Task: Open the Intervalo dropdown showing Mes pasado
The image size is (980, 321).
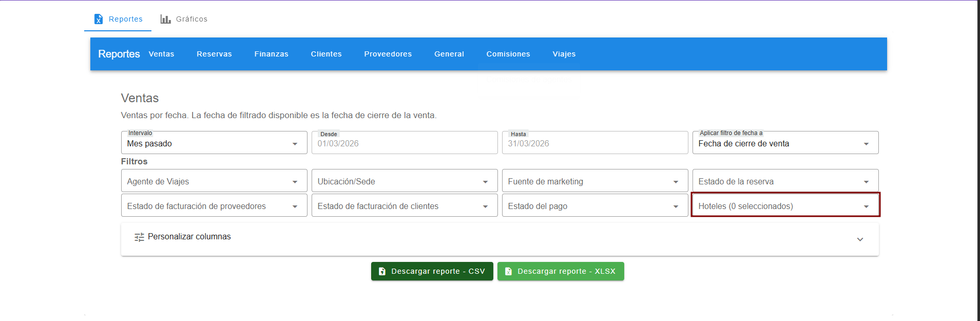Action: click(214, 143)
